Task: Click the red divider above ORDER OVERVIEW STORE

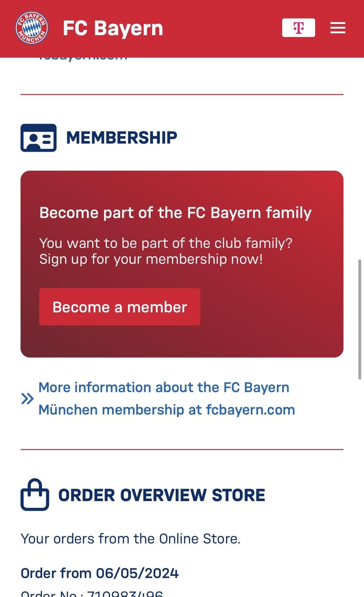Action: (x=182, y=450)
